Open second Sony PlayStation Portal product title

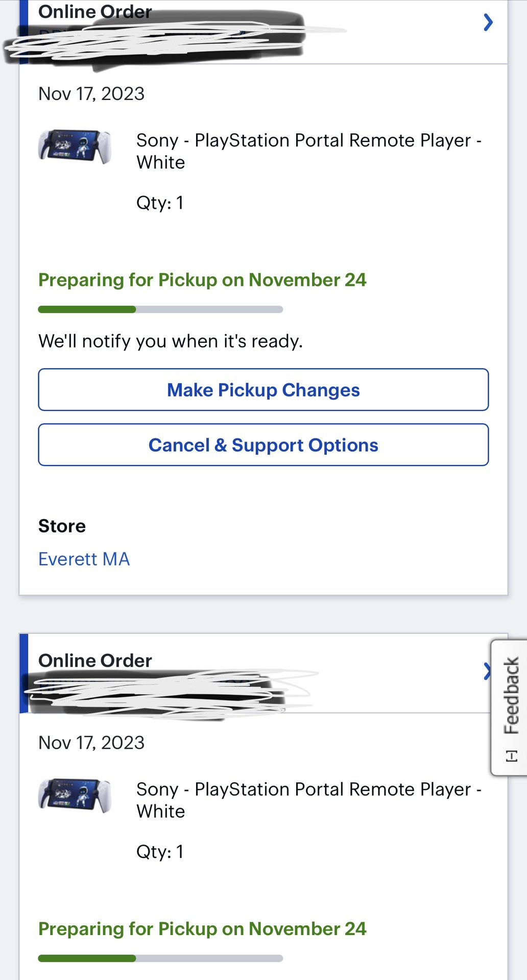[308, 800]
